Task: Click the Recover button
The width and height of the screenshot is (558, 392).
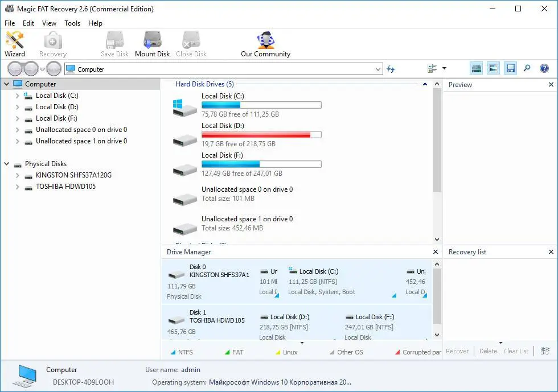Action: tap(457, 351)
